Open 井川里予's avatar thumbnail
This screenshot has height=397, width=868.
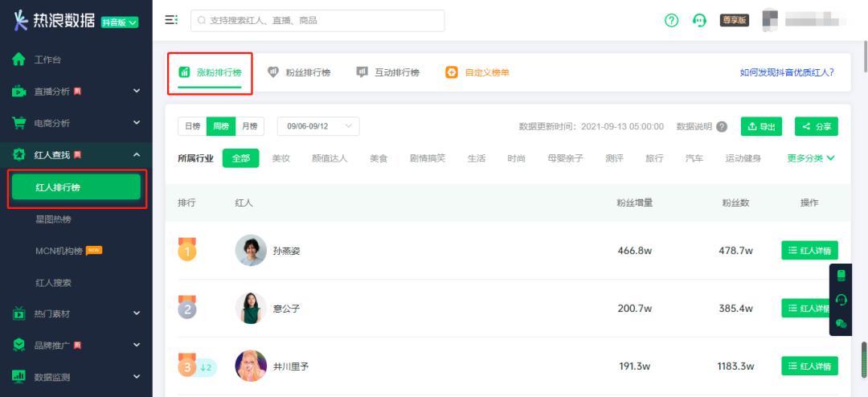pyautogui.click(x=251, y=366)
